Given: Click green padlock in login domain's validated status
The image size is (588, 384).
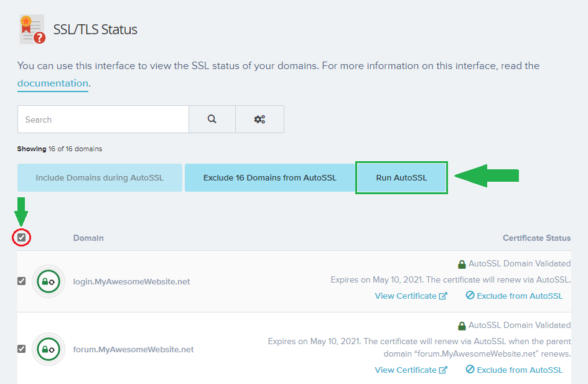Looking at the screenshot, I should pos(462,264).
